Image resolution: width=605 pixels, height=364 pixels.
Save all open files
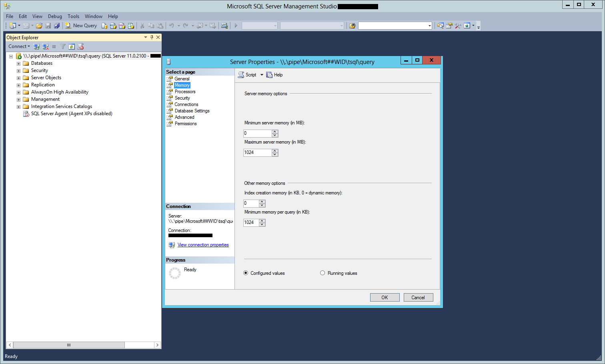point(56,25)
